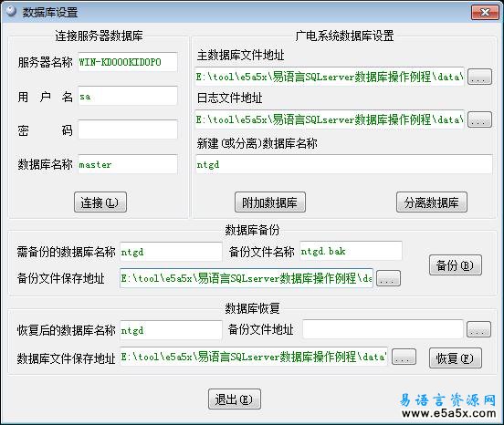504x425 pixels.
Task: Click the 连接(L) connect button
Action: (100, 202)
